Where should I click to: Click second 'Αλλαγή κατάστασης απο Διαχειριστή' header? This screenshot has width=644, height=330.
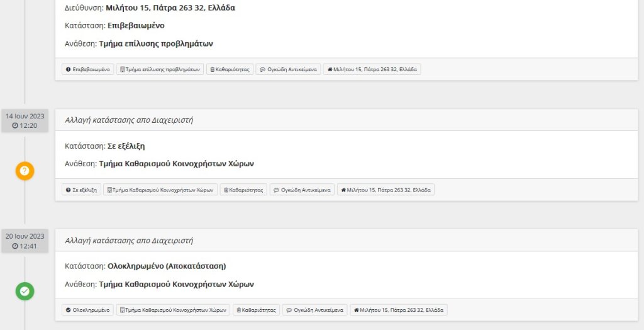[129, 241]
